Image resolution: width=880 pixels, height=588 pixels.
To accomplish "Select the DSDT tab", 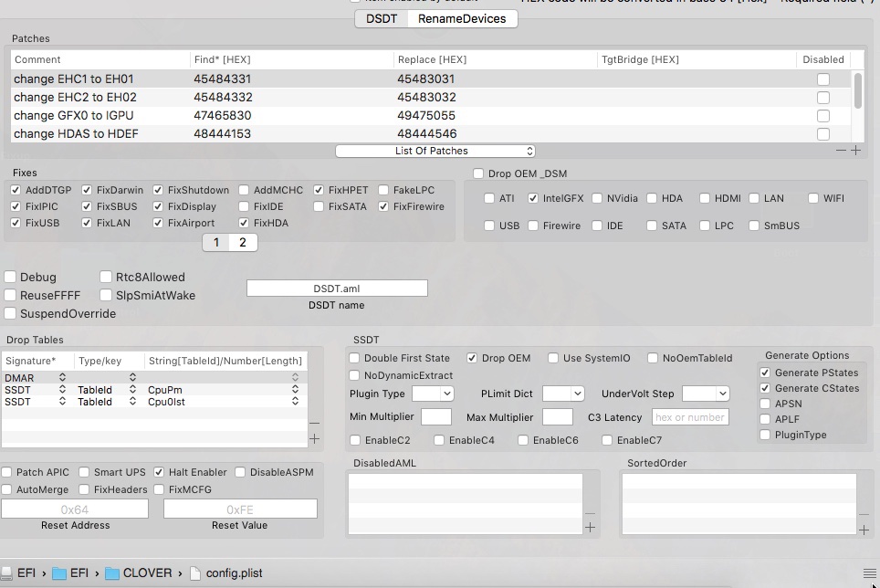I will 382,18.
